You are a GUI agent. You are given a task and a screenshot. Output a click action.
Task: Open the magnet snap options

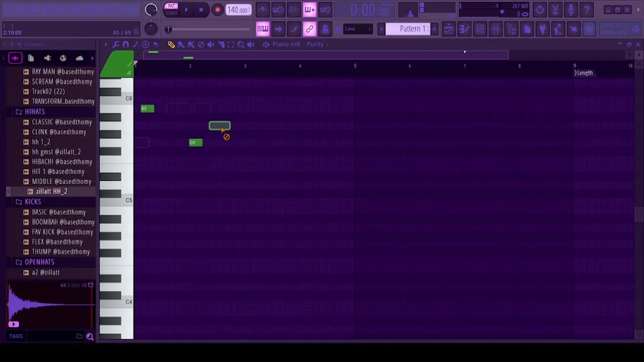pos(126,44)
